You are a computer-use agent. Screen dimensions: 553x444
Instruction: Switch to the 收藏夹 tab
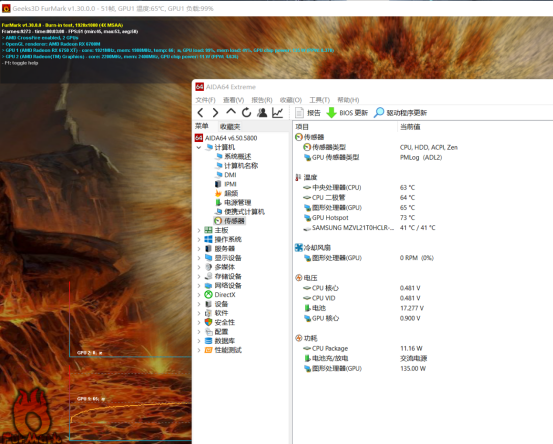pos(230,127)
